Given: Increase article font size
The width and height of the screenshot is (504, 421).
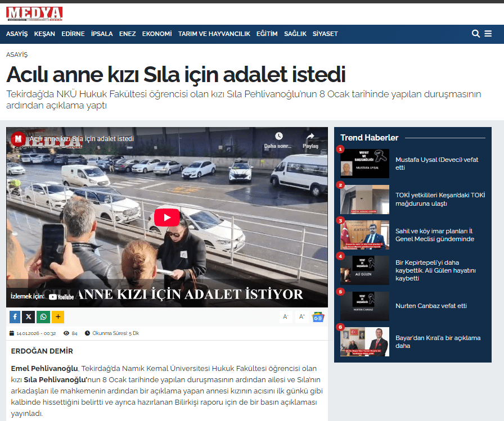Looking at the screenshot, I should click(x=302, y=317).
